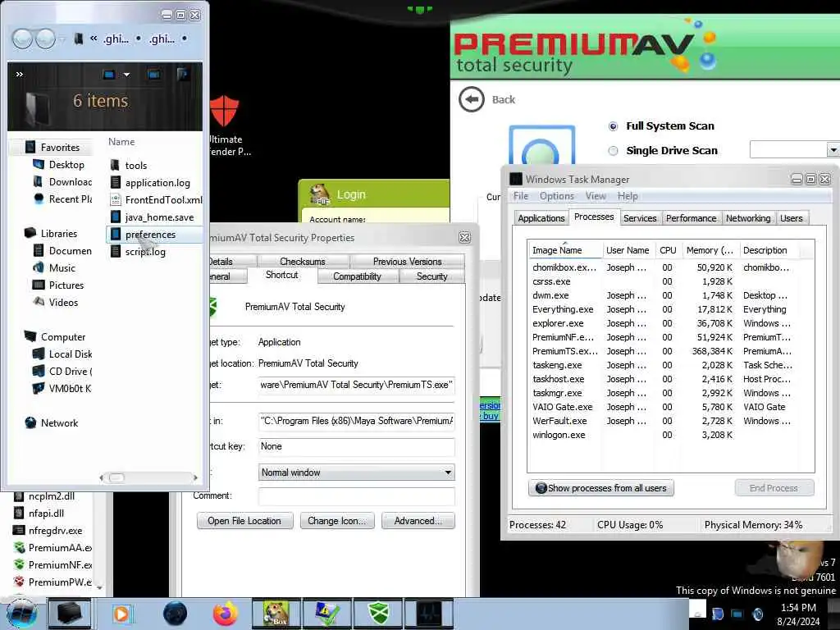Expand hidden toolbar items chevron in Explorer
The image size is (840, 630).
tap(20, 74)
